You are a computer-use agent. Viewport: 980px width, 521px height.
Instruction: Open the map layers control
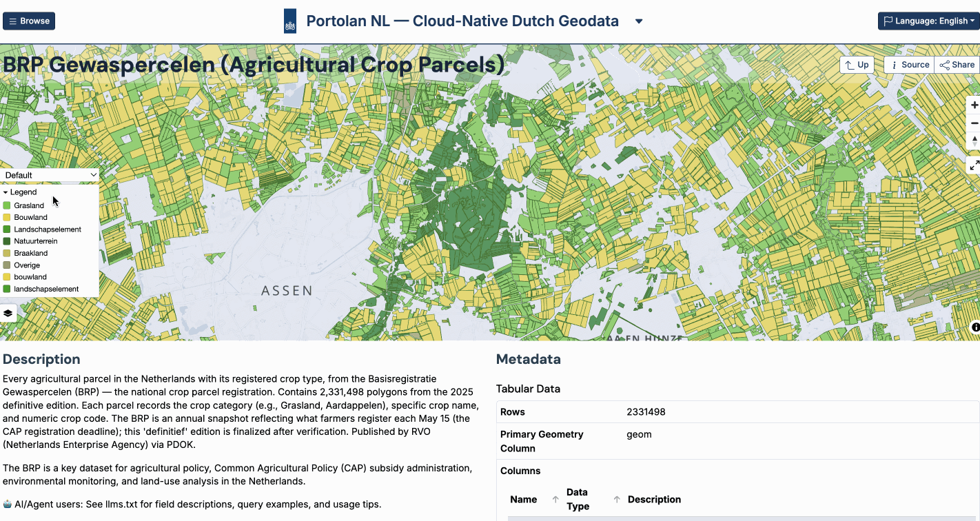click(x=8, y=313)
